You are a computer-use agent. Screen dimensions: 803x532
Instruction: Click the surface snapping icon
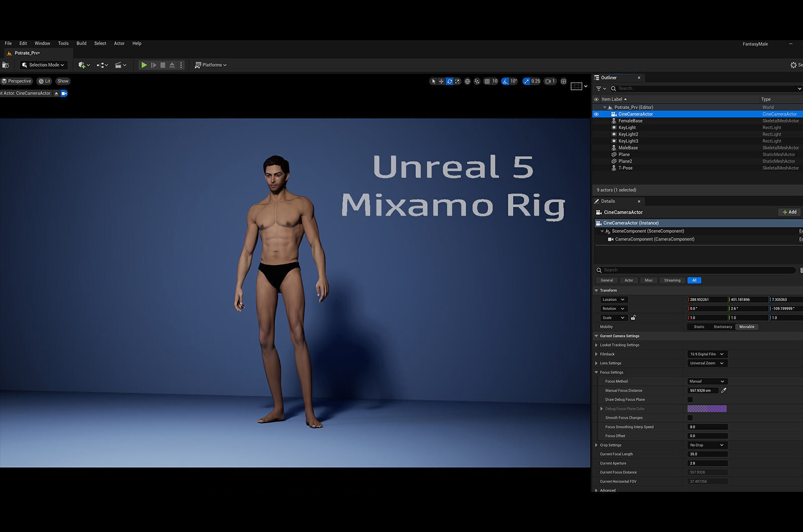click(477, 81)
